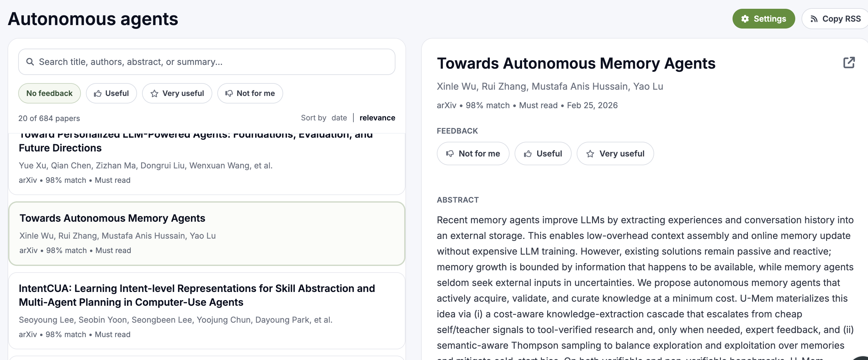This screenshot has height=360, width=868.
Task: Open the Settings button
Action: pos(764,19)
